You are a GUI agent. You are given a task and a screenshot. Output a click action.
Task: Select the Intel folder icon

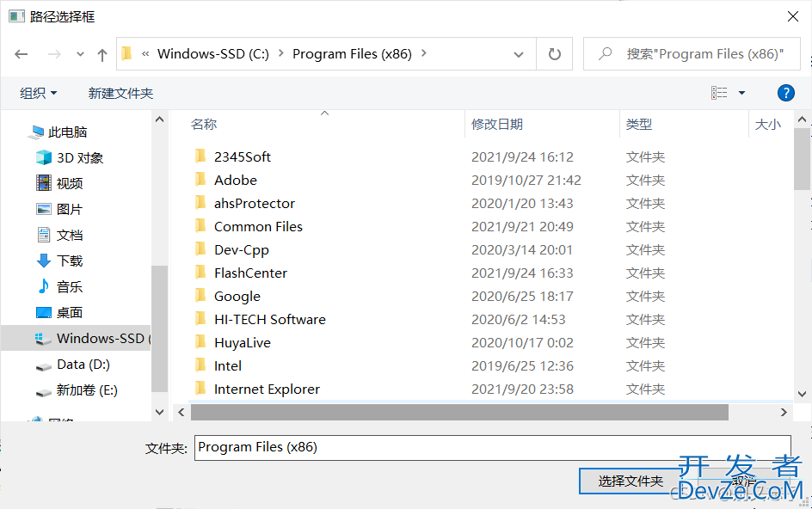click(x=200, y=365)
